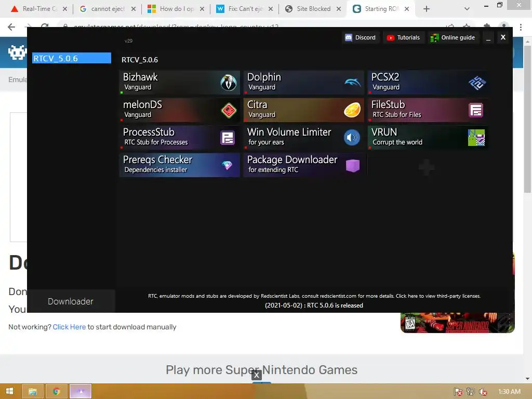
Task: Launch the Citra Vanguard tile label
Action: point(261,109)
